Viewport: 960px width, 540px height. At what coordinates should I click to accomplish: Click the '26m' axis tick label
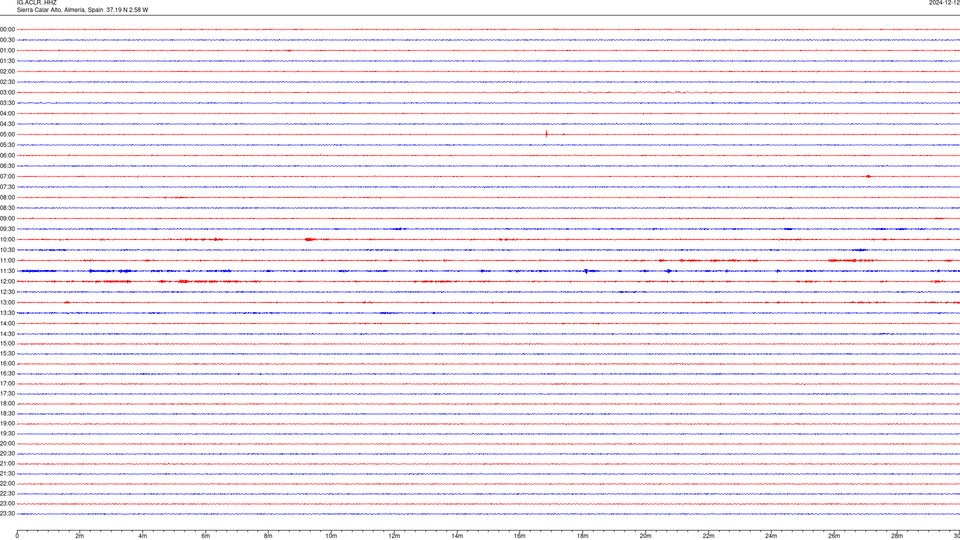tap(834, 536)
